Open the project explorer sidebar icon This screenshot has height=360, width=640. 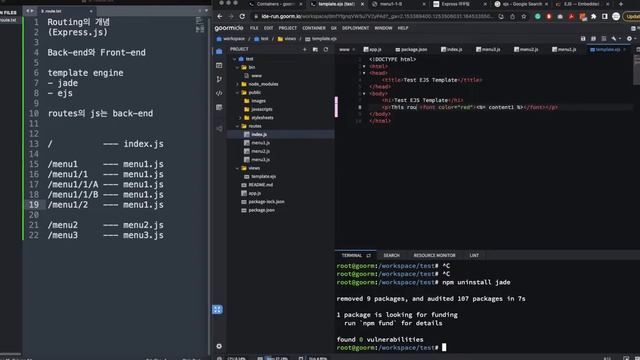pos(219,51)
